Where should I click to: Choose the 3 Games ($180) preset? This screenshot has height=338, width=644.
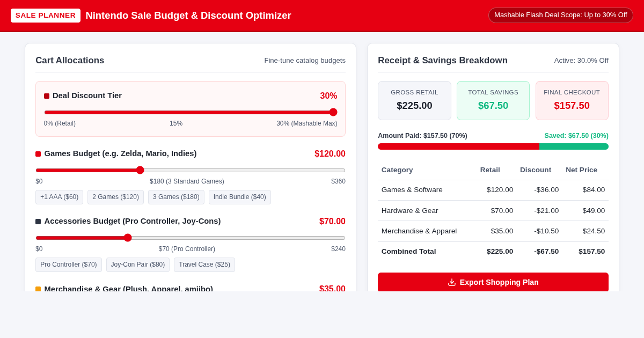(x=176, y=197)
